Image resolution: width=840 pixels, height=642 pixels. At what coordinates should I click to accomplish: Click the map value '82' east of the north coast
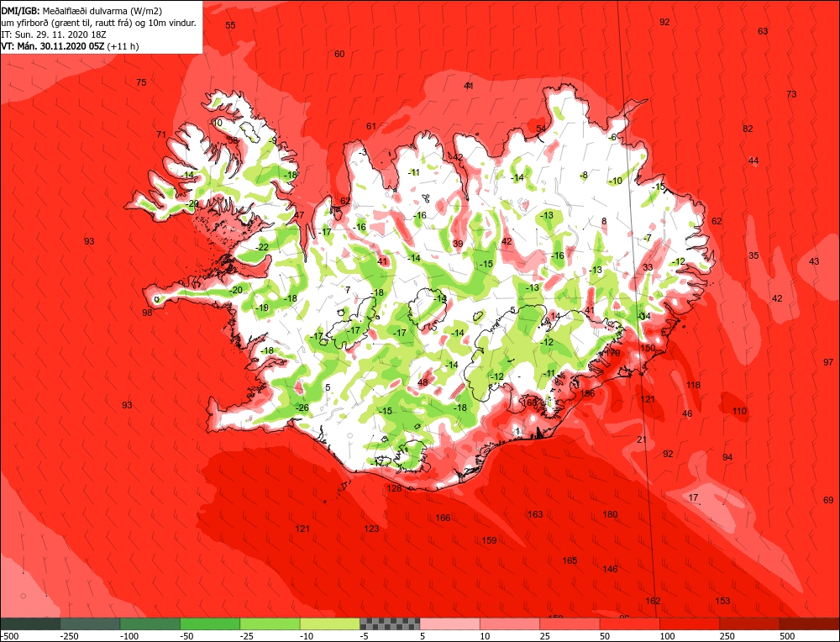click(748, 129)
